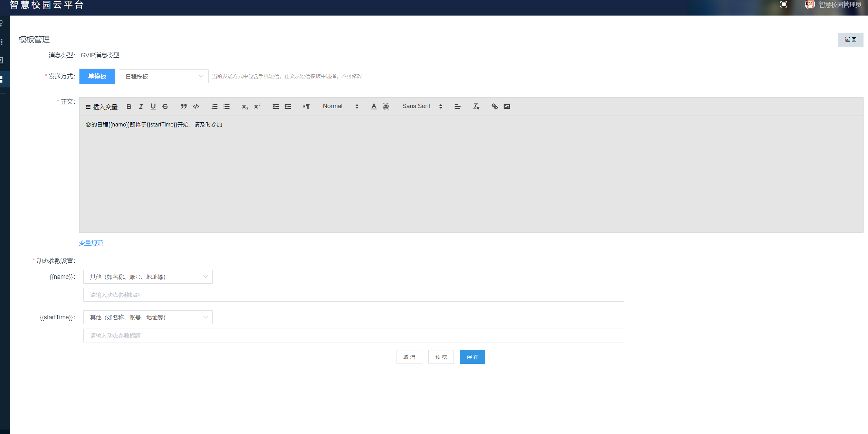Toggle fullscreen icon in the top bar
868x434 pixels.
pyautogui.click(x=784, y=4)
